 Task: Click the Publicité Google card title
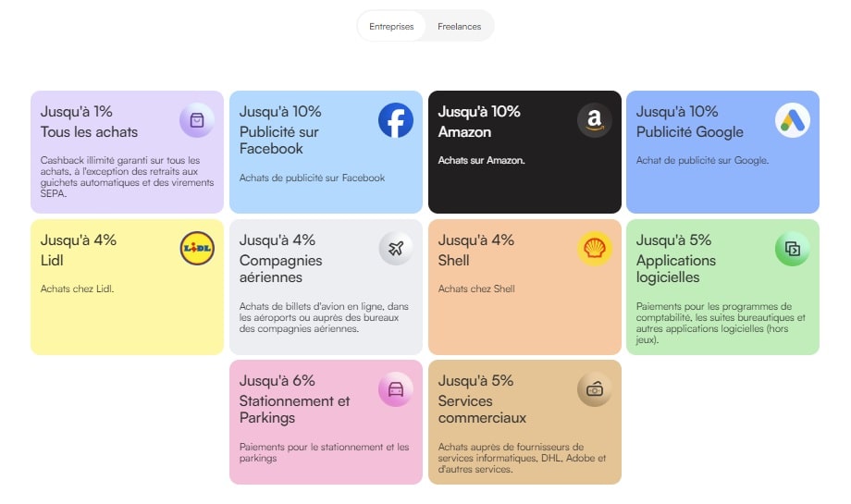(x=689, y=132)
